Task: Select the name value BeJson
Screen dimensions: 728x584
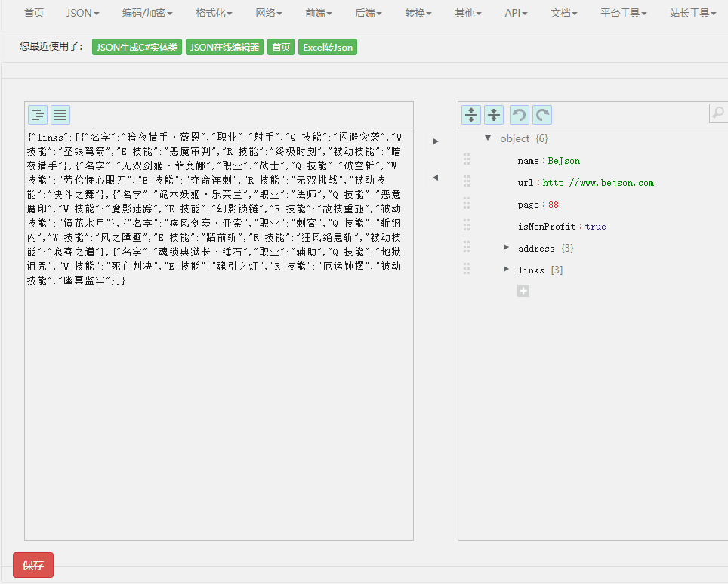Action: coord(563,161)
